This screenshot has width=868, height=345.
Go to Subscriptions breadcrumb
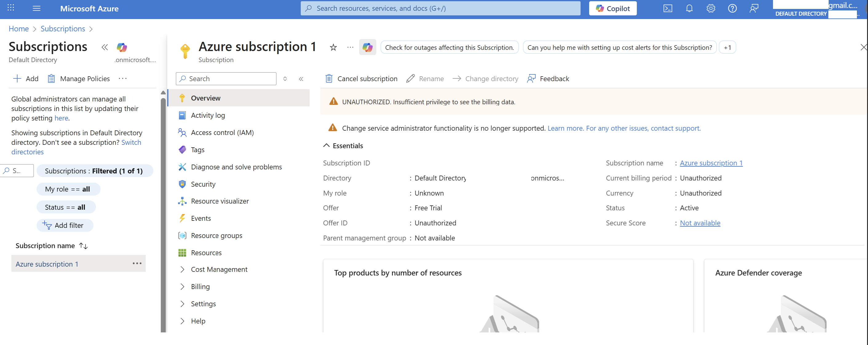(x=63, y=29)
